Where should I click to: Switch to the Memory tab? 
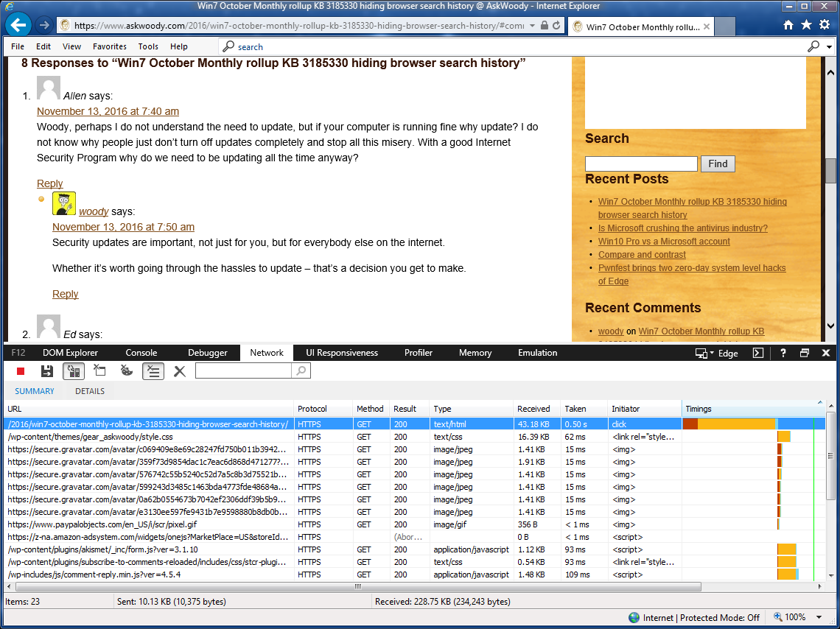point(475,353)
